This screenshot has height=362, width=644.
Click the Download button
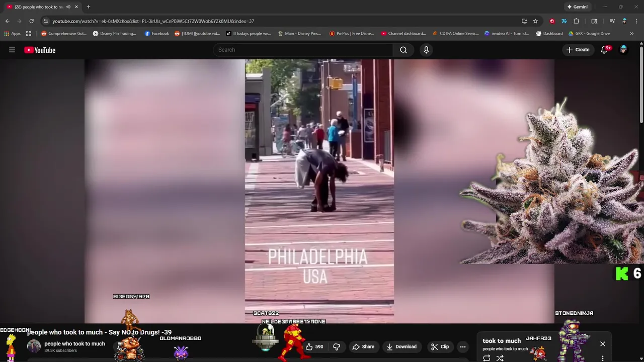(401, 346)
